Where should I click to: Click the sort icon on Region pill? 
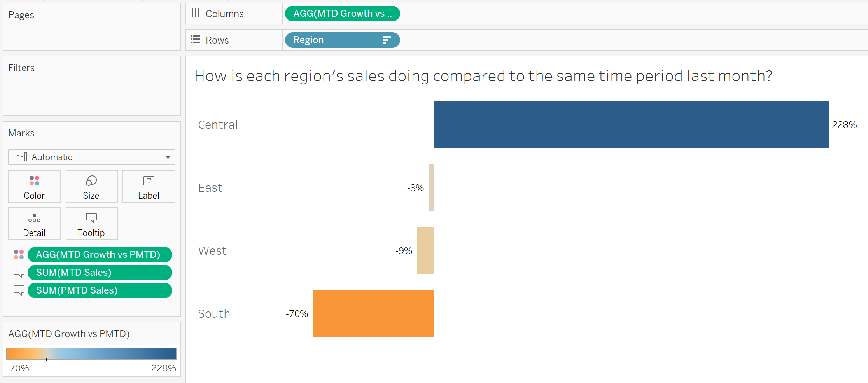387,40
